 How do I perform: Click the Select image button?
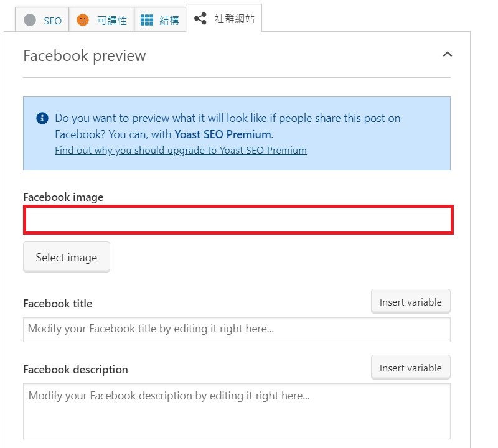tap(66, 257)
